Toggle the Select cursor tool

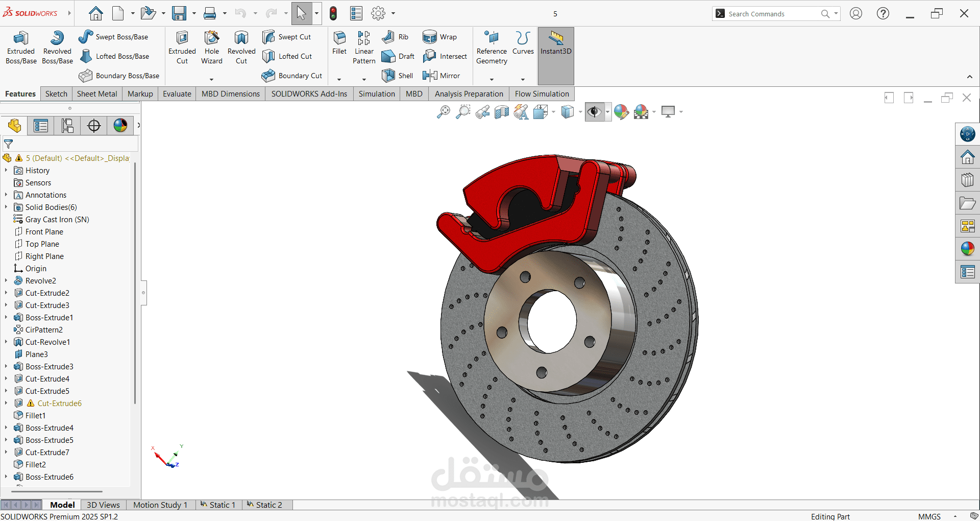[x=302, y=13]
